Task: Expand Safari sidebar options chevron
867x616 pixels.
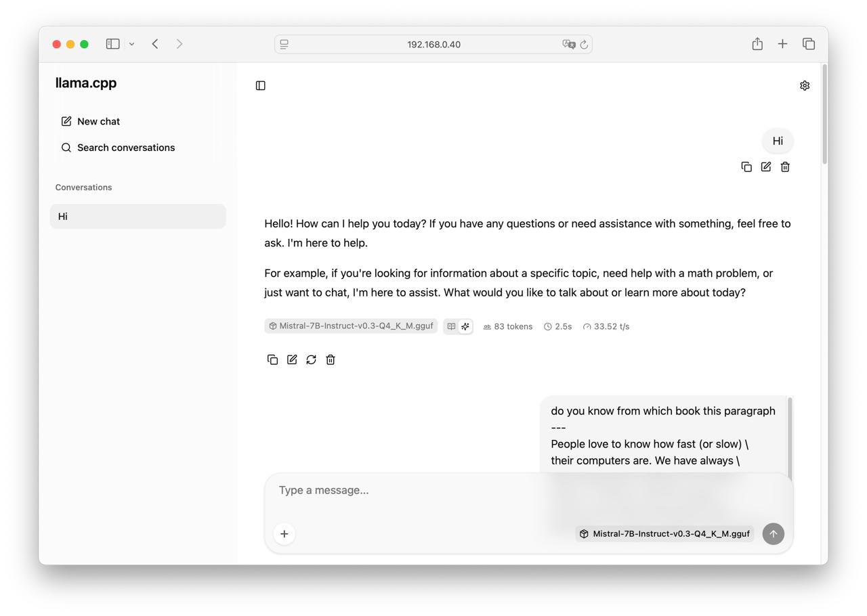Action: 131,44
